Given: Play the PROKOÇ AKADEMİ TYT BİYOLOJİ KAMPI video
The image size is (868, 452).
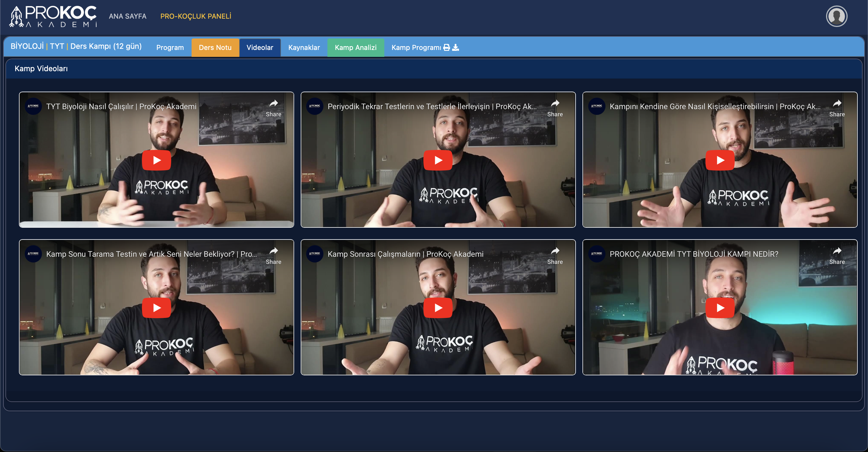Looking at the screenshot, I should coord(720,308).
